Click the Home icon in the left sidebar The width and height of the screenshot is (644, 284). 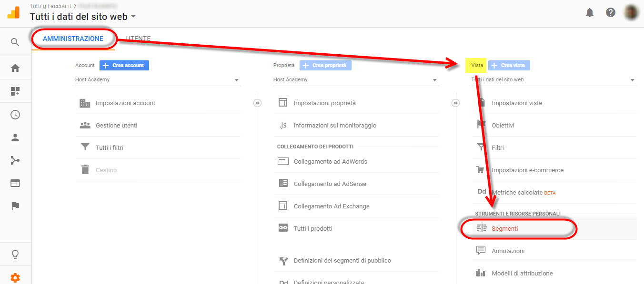tap(15, 68)
